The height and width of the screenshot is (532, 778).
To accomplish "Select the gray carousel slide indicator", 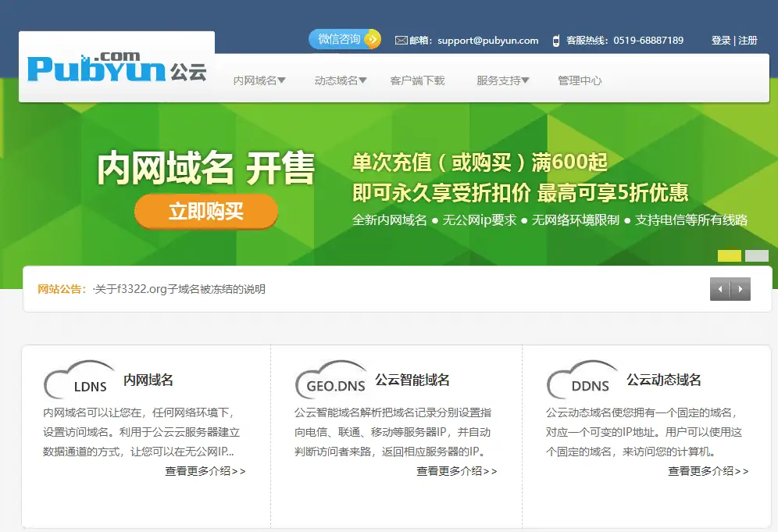I will (x=755, y=255).
